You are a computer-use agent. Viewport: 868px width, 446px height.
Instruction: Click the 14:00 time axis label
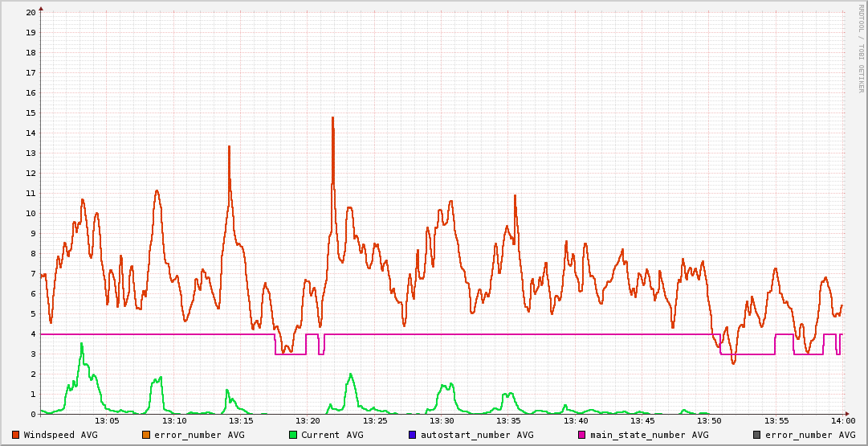[842, 421]
